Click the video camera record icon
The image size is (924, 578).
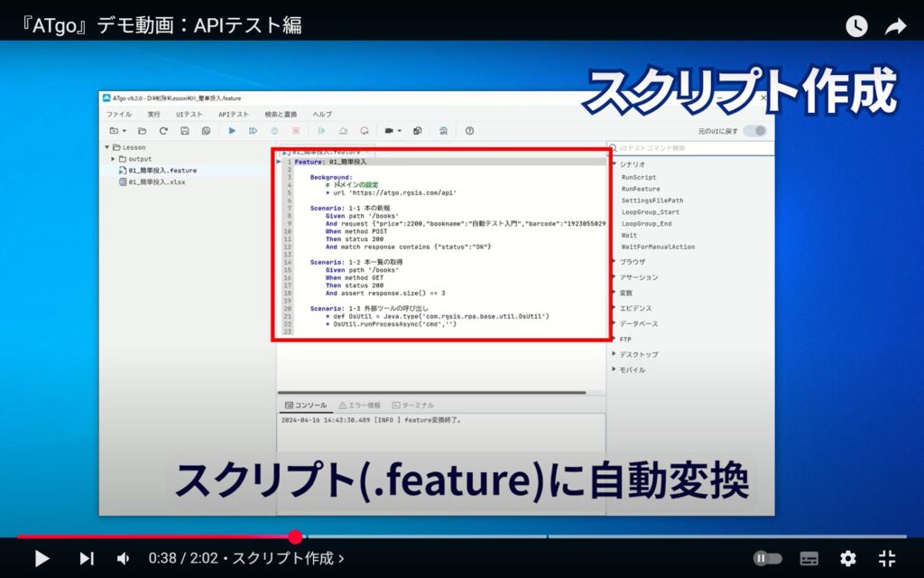389,131
